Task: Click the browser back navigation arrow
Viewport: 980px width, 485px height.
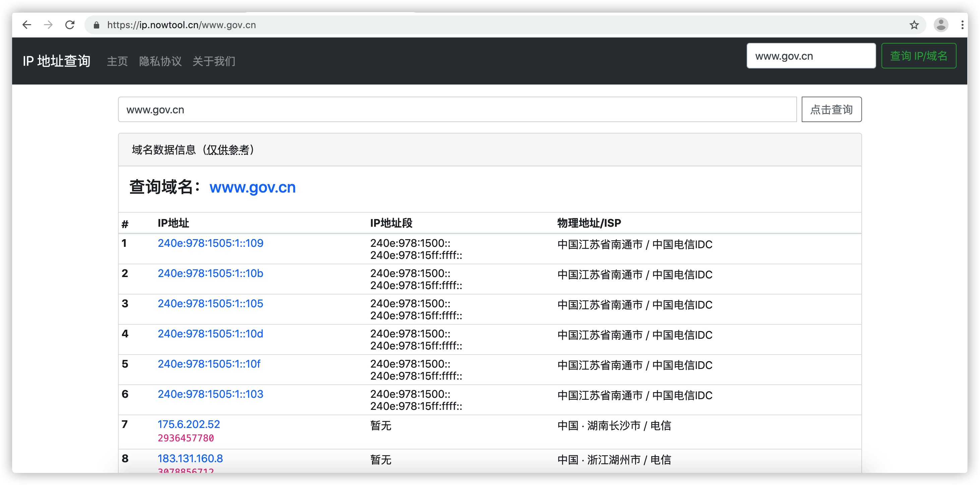Action: 26,25
